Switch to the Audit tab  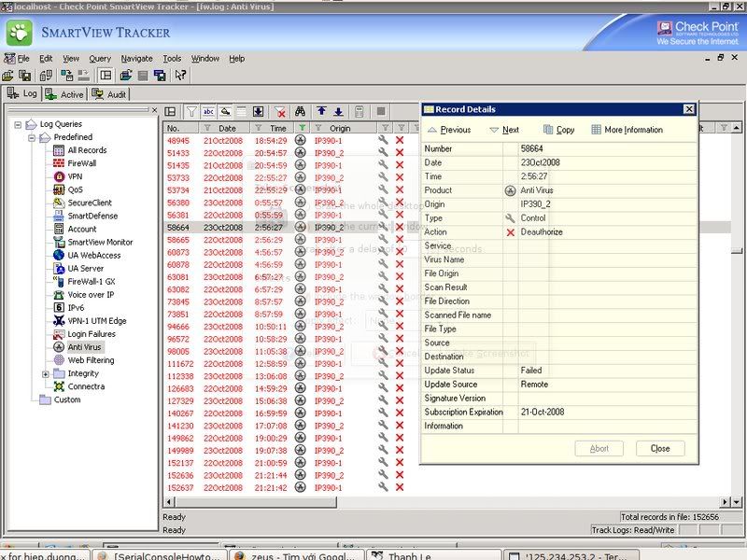[109, 94]
